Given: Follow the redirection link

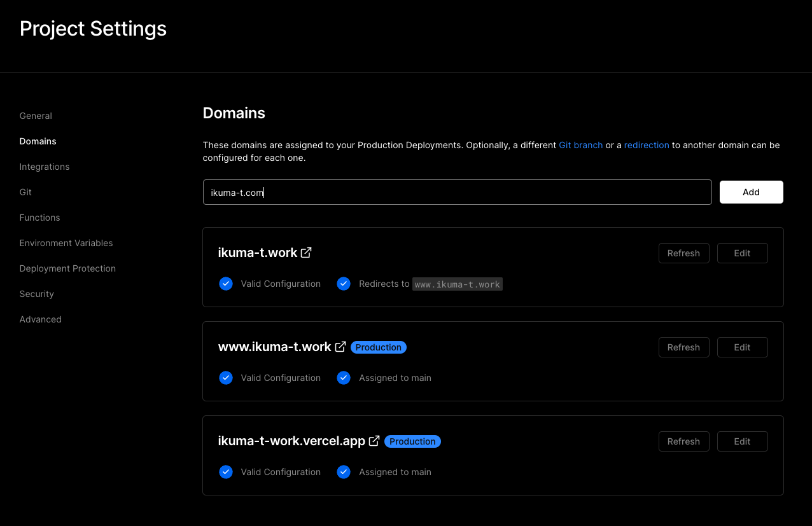Looking at the screenshot, I should (647, 145).
